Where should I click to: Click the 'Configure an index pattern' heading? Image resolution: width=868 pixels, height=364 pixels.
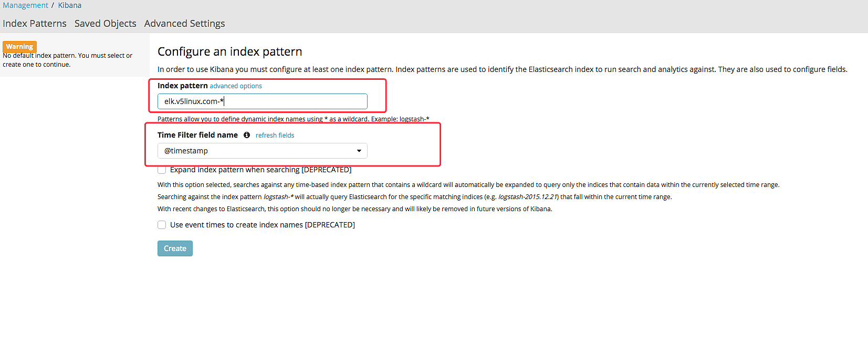(229, 51)
